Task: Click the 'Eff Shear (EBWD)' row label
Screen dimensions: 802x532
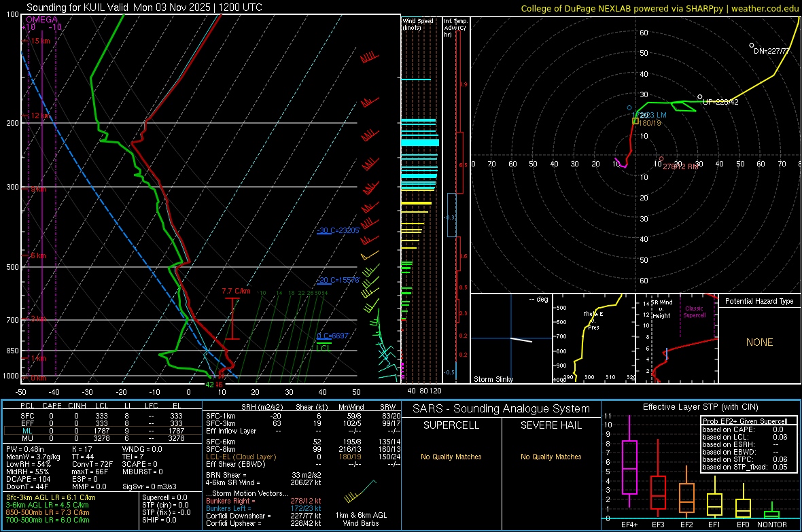Action: coord(235,464)
